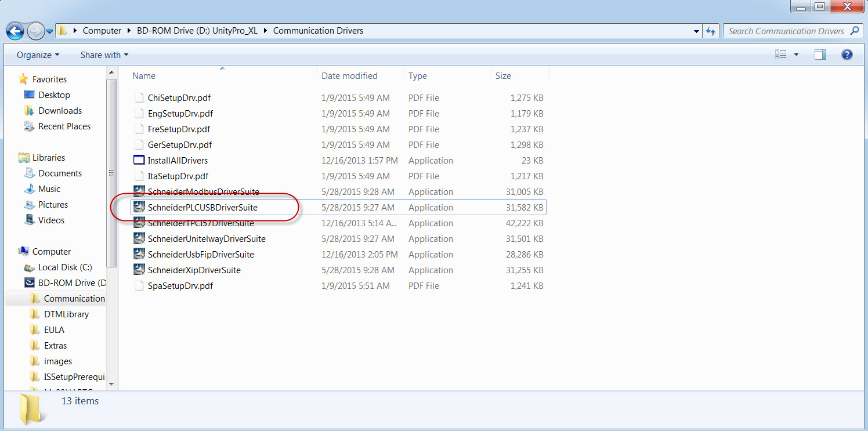Click the 23 KB size cell
Viewport: 868px width, 431px height.
(x=531, y=160)
